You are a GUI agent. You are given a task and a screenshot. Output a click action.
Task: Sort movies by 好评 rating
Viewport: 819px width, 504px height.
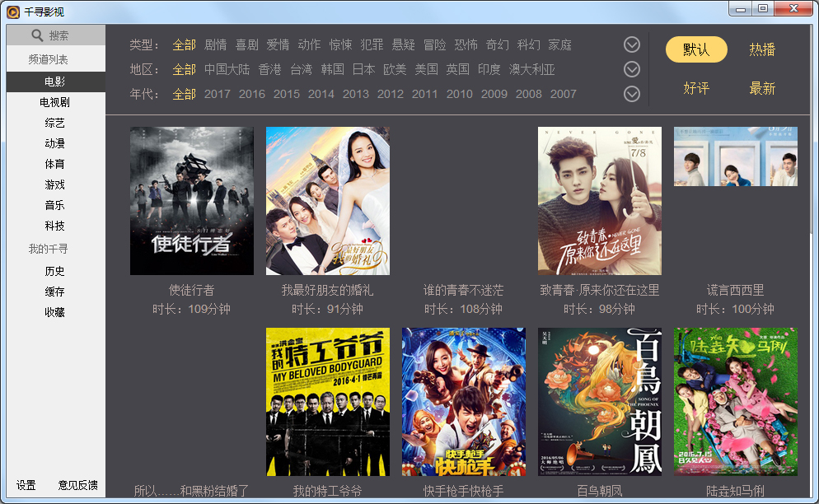point(696,88)
